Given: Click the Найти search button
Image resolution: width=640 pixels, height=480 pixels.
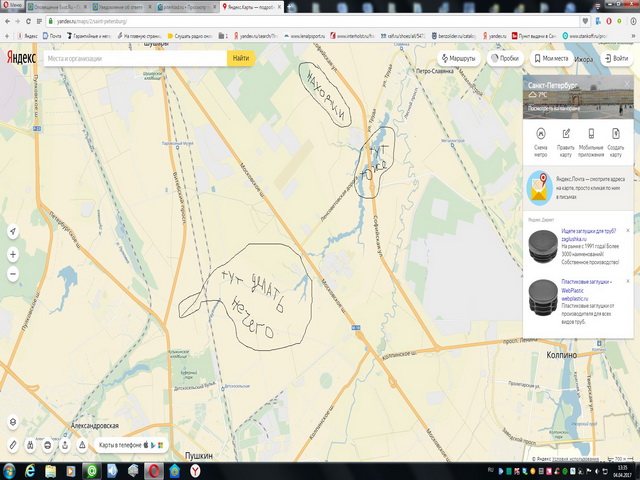Looking at the screenshot, I should pyautogui.click(x=241, y=59).
